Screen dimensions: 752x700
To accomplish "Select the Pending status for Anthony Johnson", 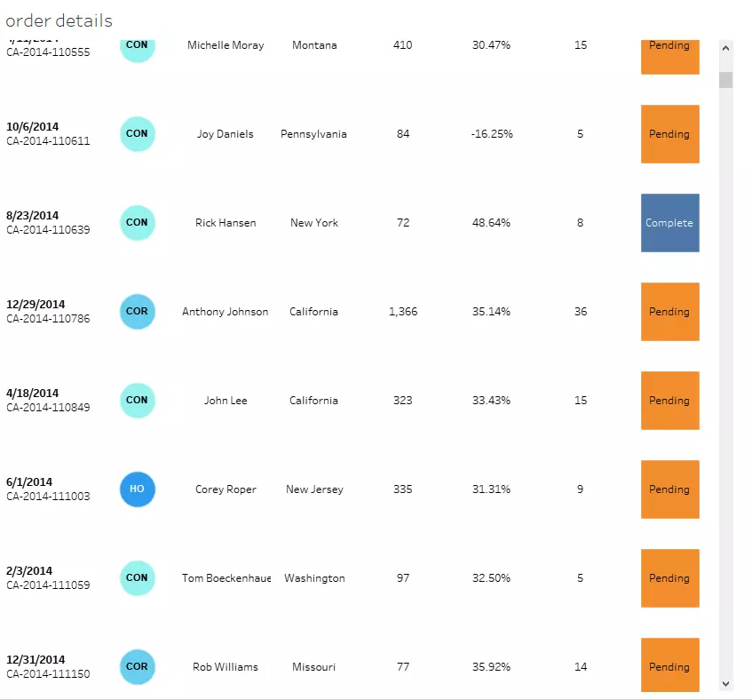I will pos(669,312).
